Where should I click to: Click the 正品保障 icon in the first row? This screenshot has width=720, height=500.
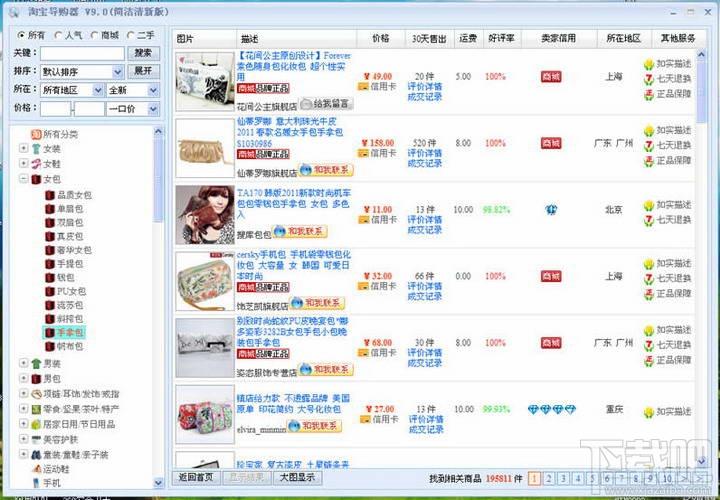tap(648, 95)
